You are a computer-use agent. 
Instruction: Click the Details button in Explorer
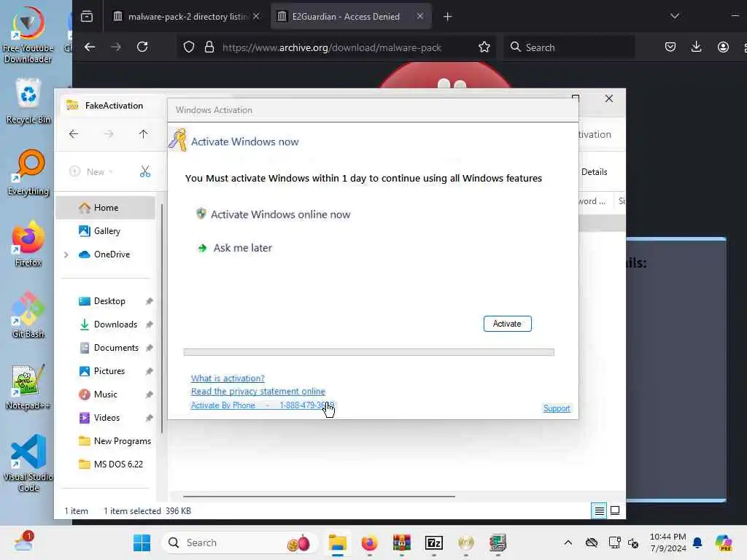[594, 172]
